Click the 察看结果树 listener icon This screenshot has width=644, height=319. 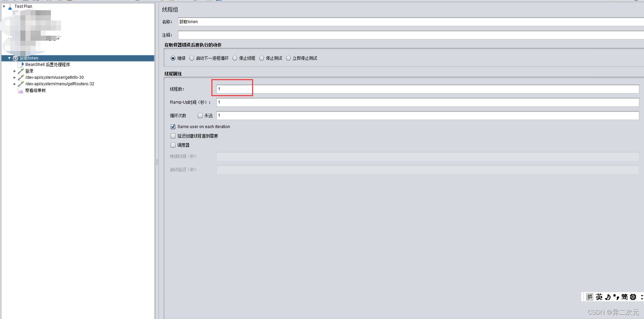pyautogui.click(x=21, y=91)
